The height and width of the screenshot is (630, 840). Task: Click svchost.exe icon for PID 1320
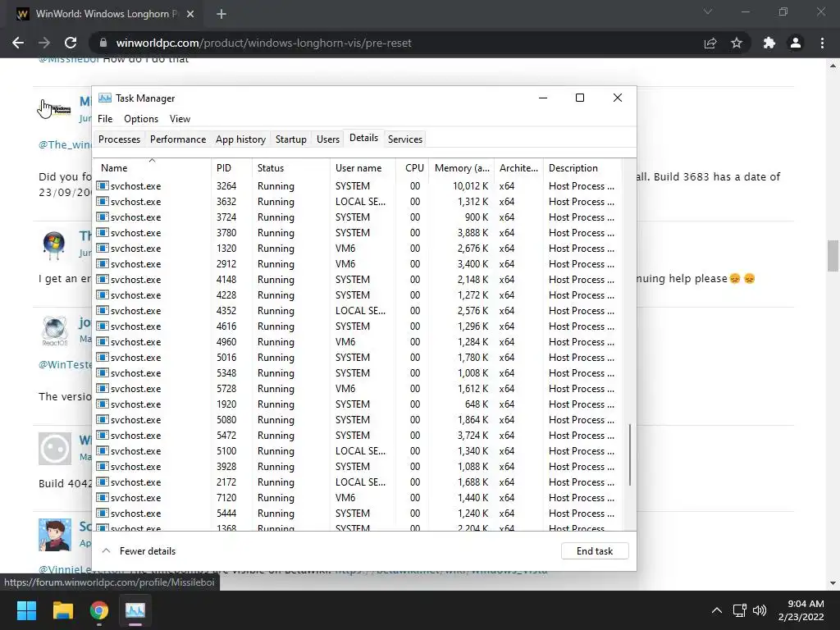pos(103,248)
